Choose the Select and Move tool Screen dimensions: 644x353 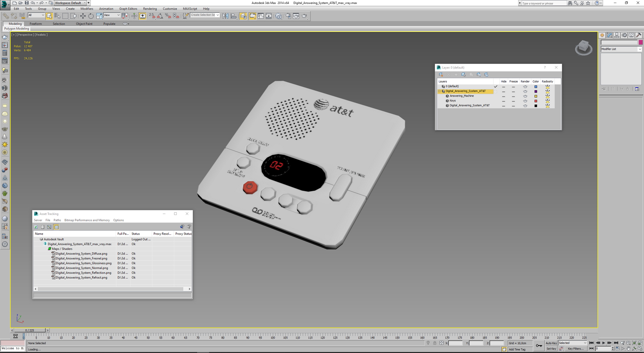[x=83, y=16]
